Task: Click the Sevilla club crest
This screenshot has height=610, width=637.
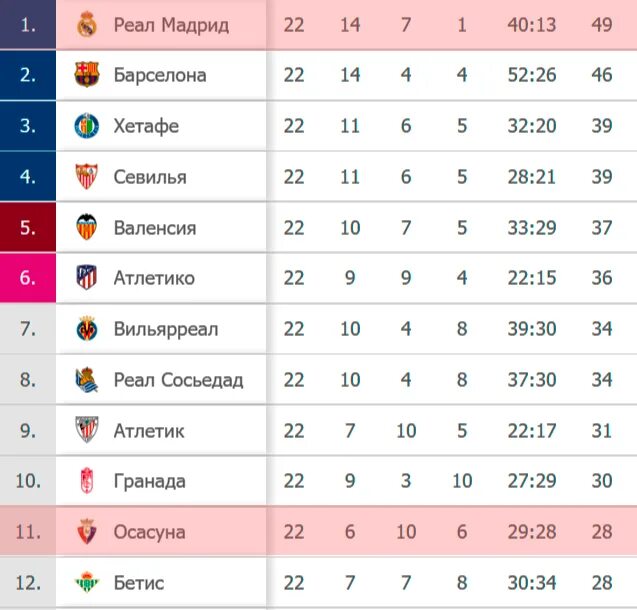Action: point(87,177)
